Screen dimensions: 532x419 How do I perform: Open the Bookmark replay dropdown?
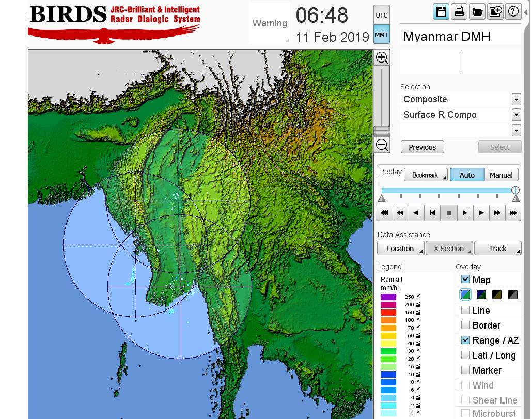coord(426,175)
